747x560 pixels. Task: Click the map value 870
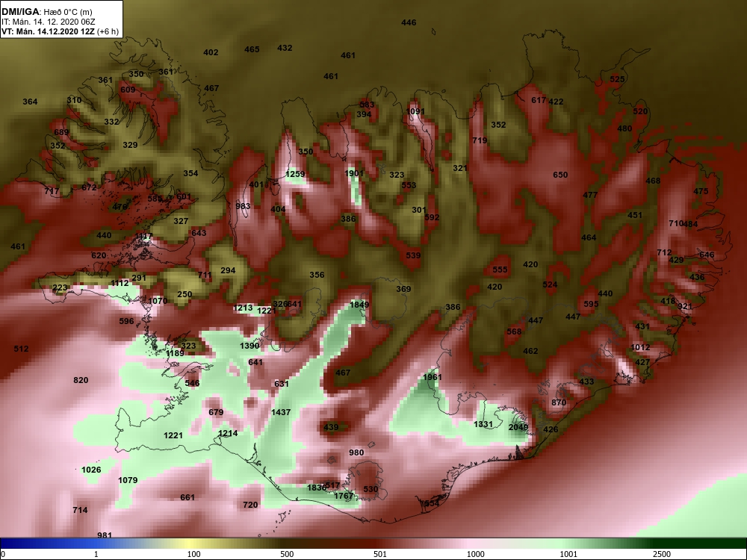(559, 402)
